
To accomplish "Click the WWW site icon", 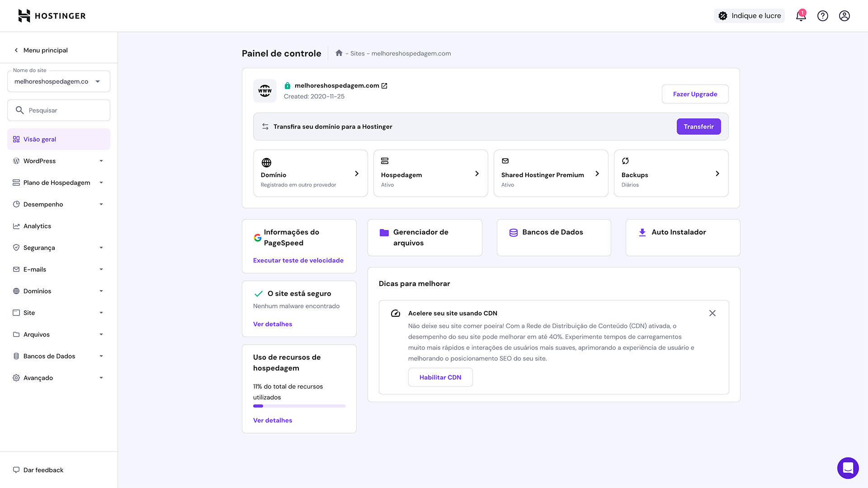I will 265,91.
